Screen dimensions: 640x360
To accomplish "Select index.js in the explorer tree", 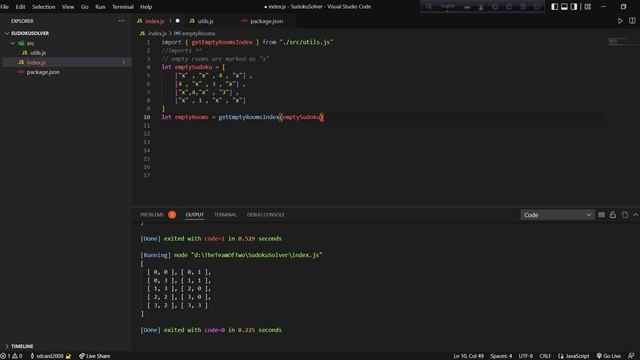I will coord(36,62).
